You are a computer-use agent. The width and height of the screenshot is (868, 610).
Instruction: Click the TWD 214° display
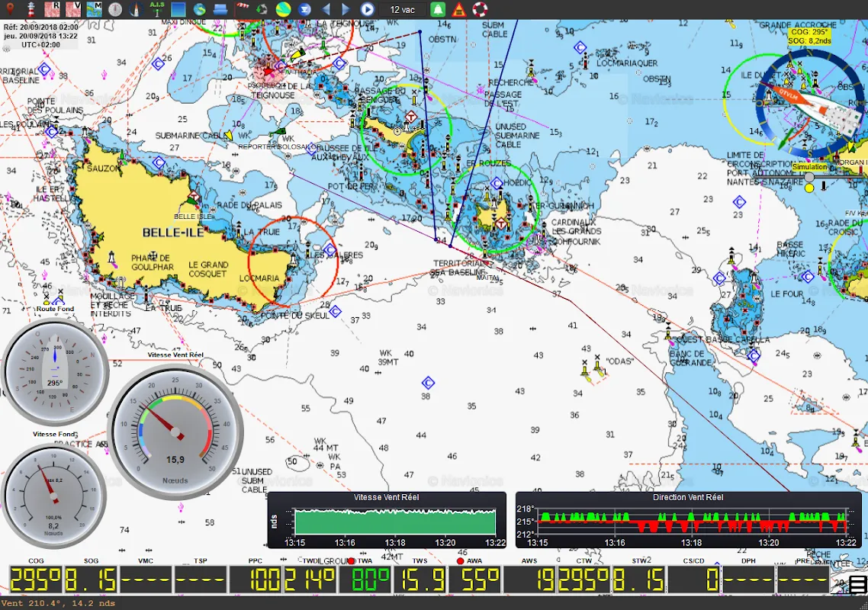310,579
